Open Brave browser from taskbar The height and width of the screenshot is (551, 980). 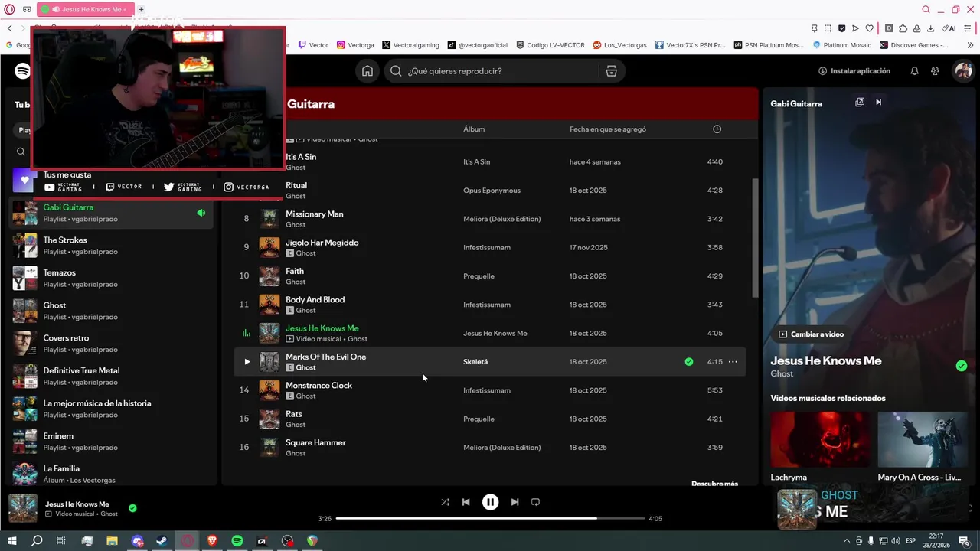[x=212, y=541]
